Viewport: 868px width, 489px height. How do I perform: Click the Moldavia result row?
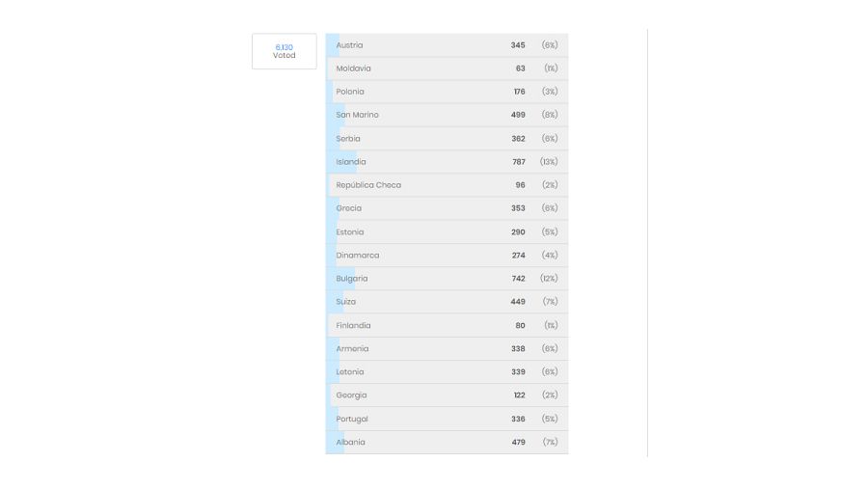pos(447,68)
